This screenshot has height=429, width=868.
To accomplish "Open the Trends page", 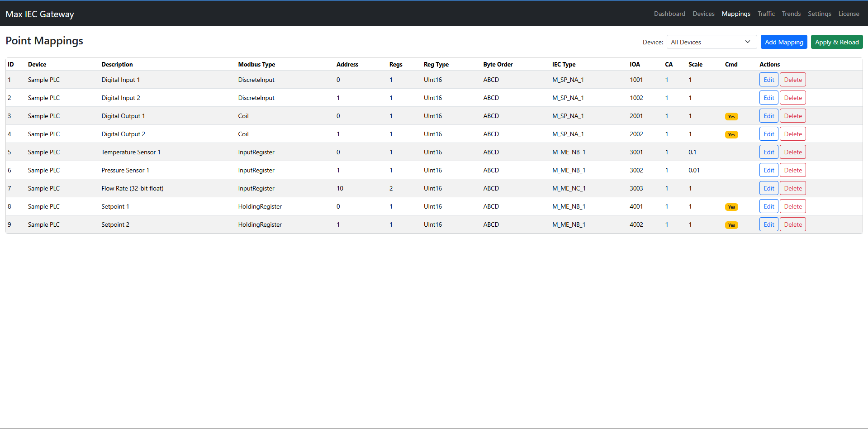I will point(791,14).
